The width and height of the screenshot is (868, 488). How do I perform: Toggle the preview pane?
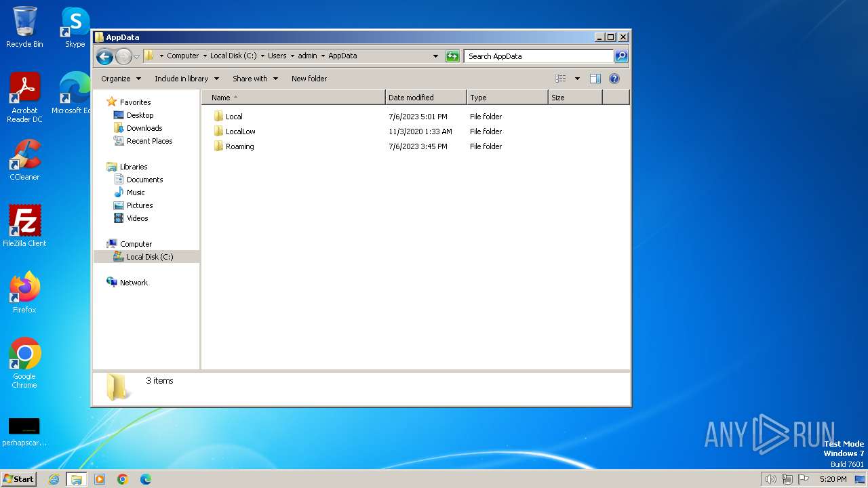click(x=595, y=79)
